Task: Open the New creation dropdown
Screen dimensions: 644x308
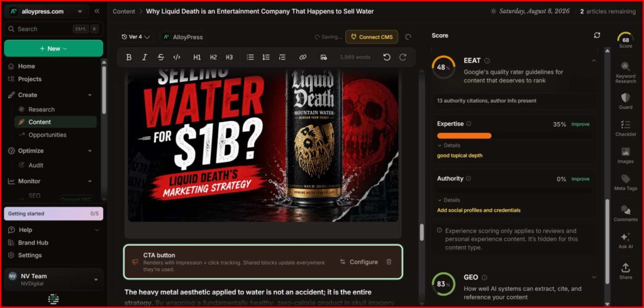Action: (x=53, y=48)
